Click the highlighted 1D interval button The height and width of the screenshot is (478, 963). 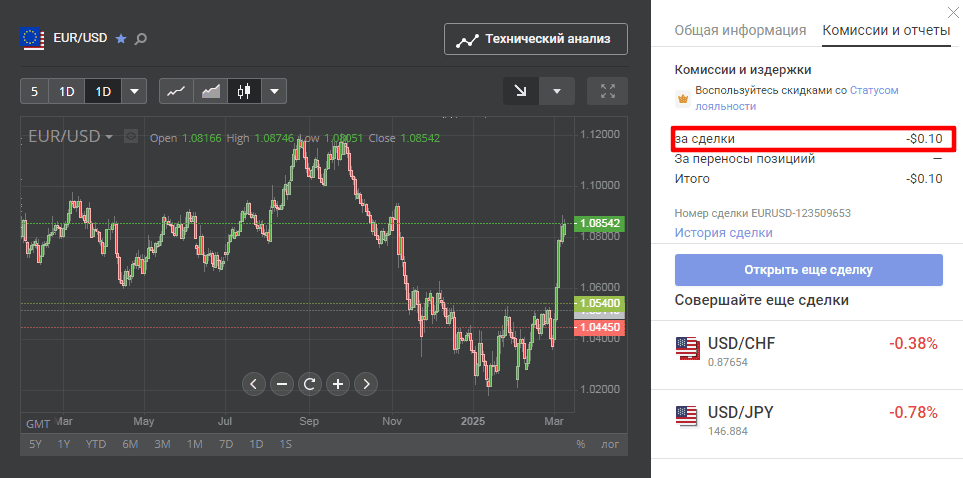pyautogui.click(x=103, y=92)
